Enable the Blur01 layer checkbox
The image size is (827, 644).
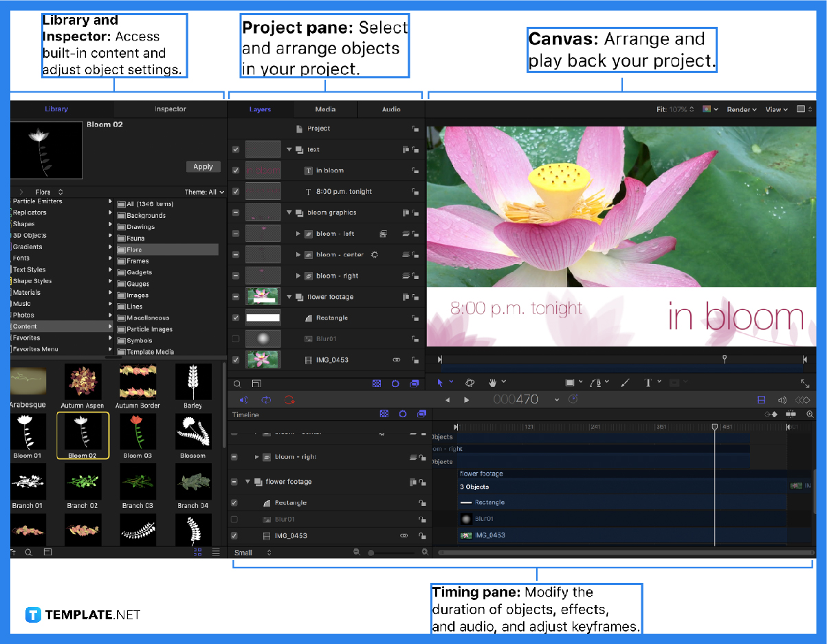236,338
